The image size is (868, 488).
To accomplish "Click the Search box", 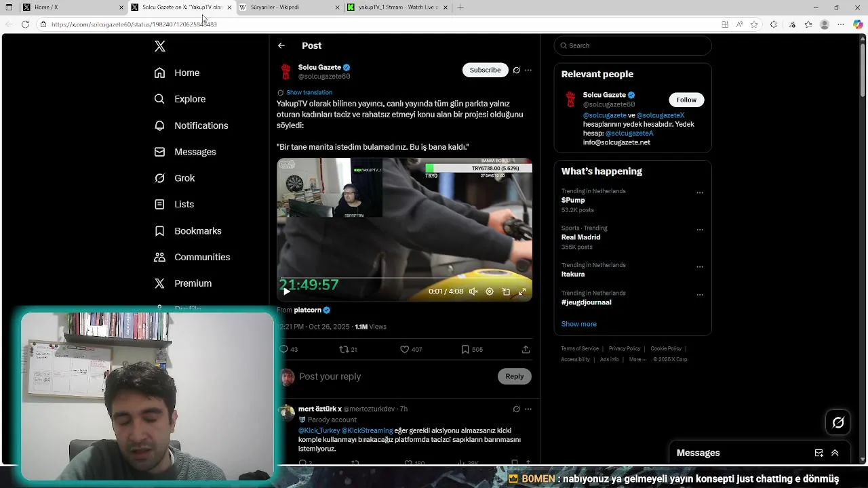I will coord(633,45).
